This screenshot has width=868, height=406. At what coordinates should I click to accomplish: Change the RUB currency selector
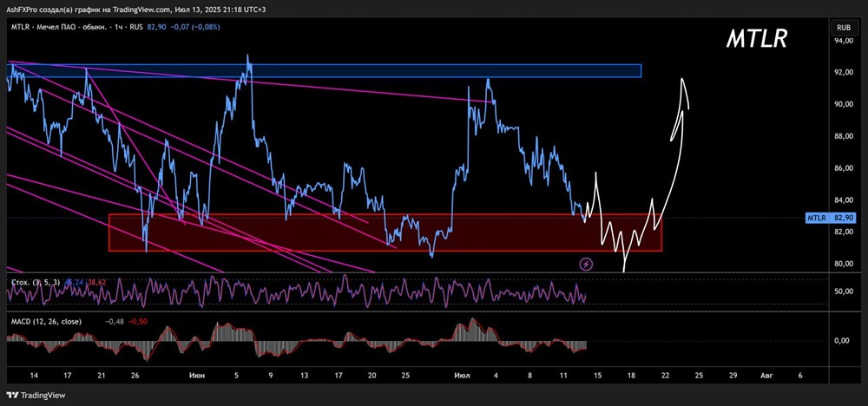844,27
